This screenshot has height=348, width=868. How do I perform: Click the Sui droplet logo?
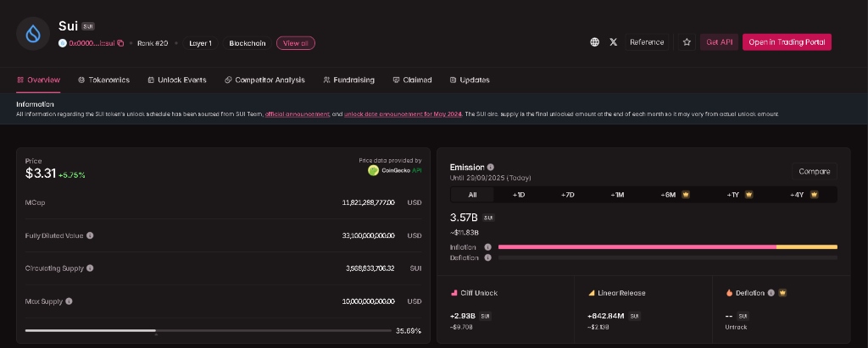pos(33,34)
